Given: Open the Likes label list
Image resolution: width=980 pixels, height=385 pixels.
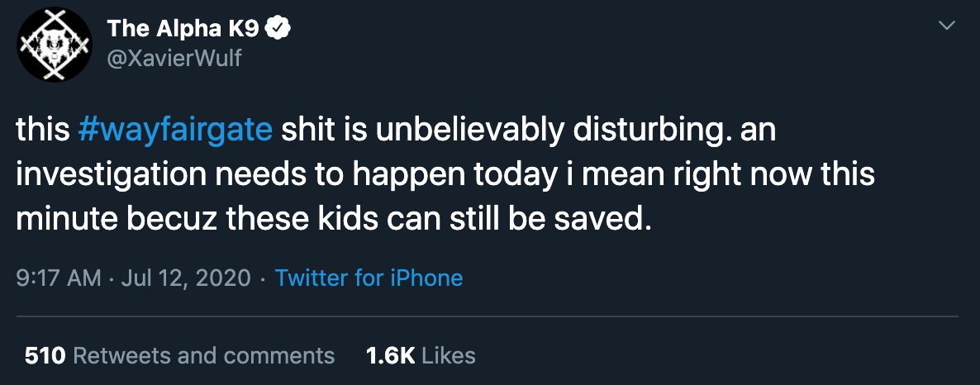Looking at the screenshot, I should (x=449, y=355).
